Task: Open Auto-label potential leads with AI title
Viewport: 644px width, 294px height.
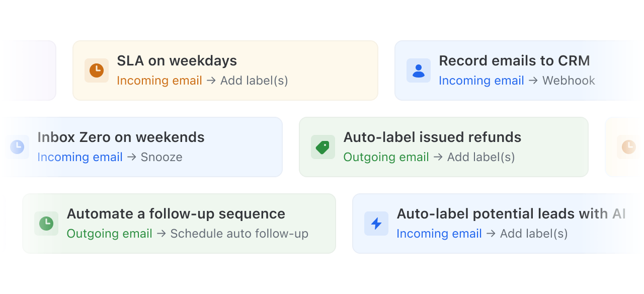Action: [x=511, y=214]
